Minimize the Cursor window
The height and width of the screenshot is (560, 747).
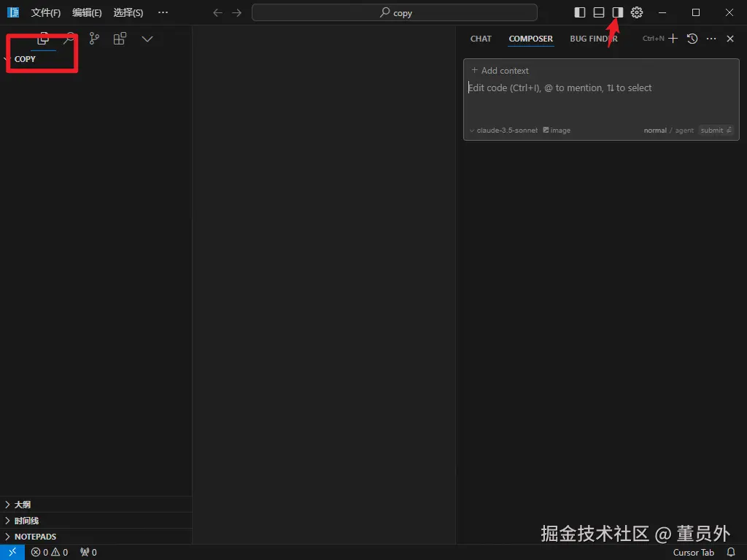coord(662,13)
